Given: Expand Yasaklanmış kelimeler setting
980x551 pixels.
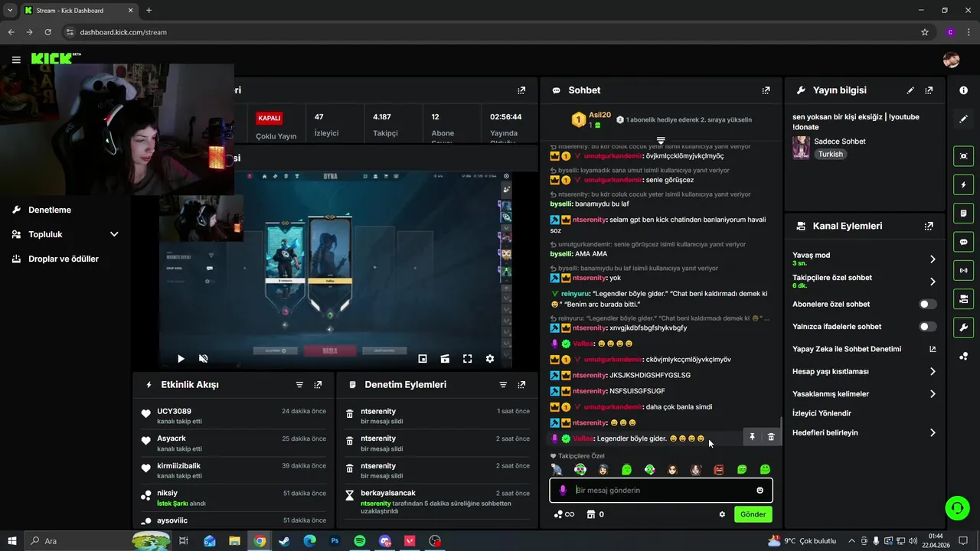Looking at the screenshot, I should coord(933,394).
